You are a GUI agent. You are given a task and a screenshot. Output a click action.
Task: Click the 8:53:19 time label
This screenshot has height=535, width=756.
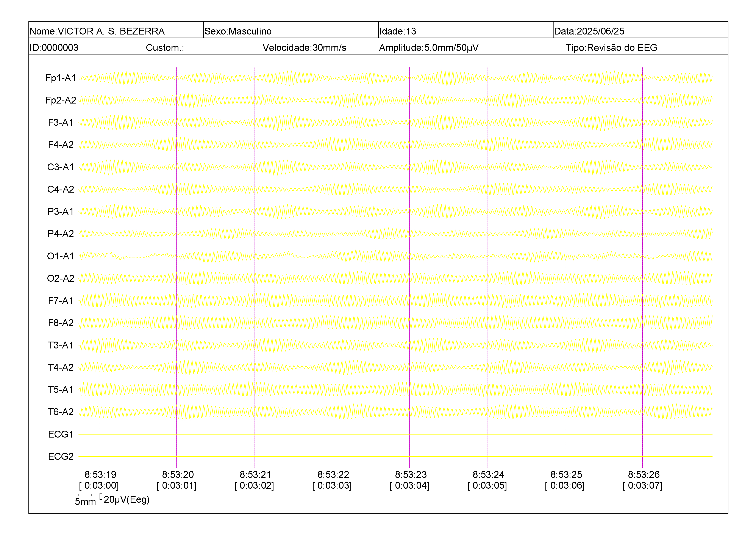pos(100,475)
